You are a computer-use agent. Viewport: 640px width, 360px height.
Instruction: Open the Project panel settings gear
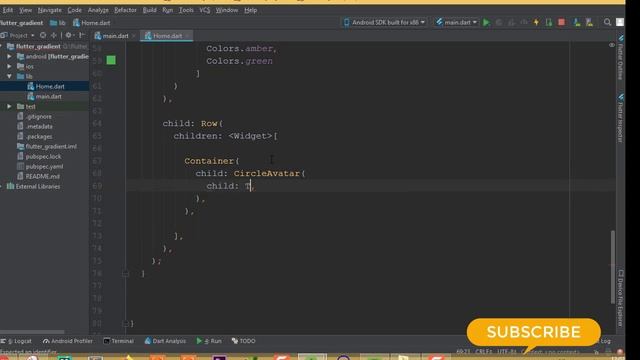click(69, 36)
